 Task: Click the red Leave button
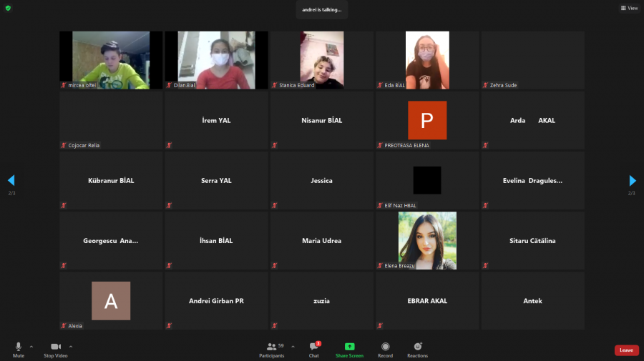pos(626,350)
